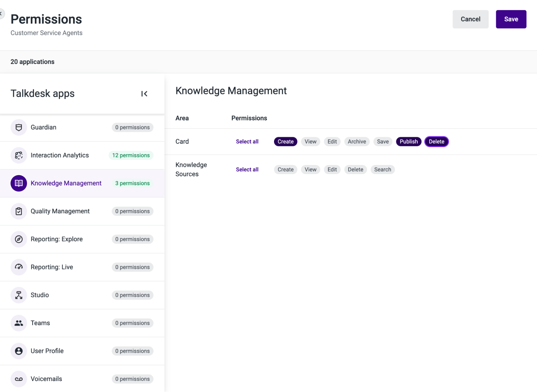Enable Knowledge Sources Edit permission
The image size is (537, 392).
point(332,170)
